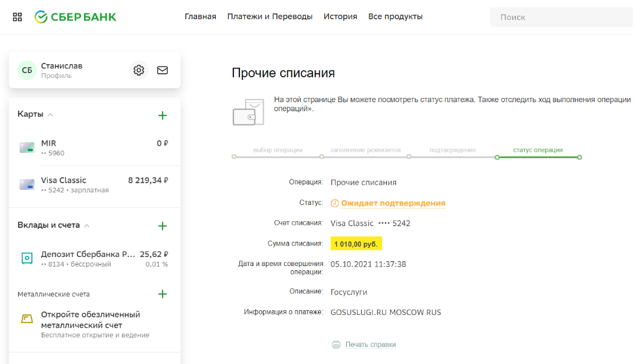Click the deposit safe icon

(x=27, y=258)
